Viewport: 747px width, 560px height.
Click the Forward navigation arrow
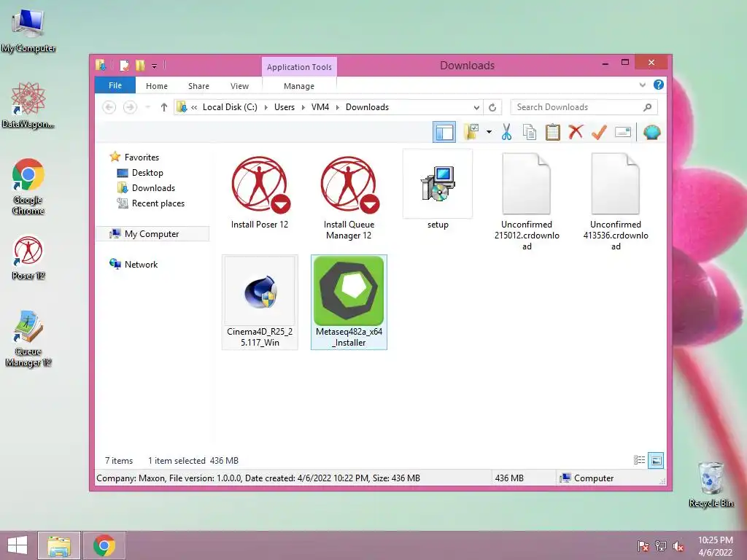pos(130,107)
